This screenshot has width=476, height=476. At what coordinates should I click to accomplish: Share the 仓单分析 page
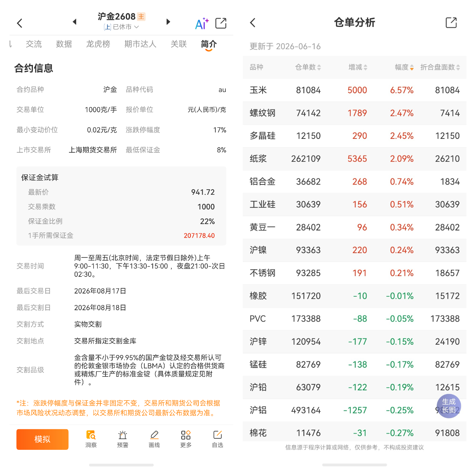pyautogui.click(x=451, y=23)
